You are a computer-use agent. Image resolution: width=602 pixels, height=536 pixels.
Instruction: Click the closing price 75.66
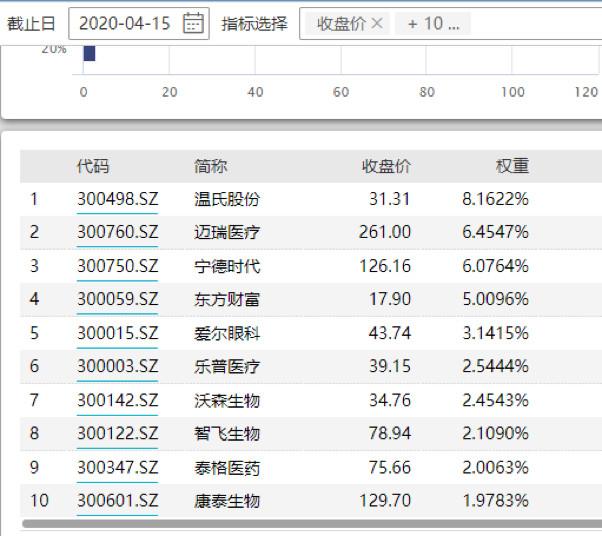tap(390, 468)
